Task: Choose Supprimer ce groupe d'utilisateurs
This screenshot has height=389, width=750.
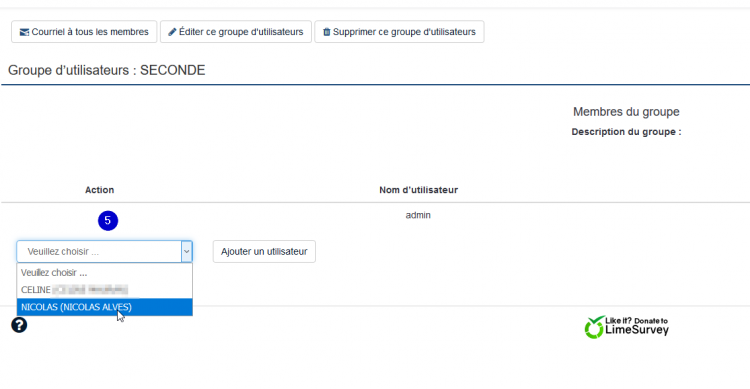Action: tap(399, 32)
